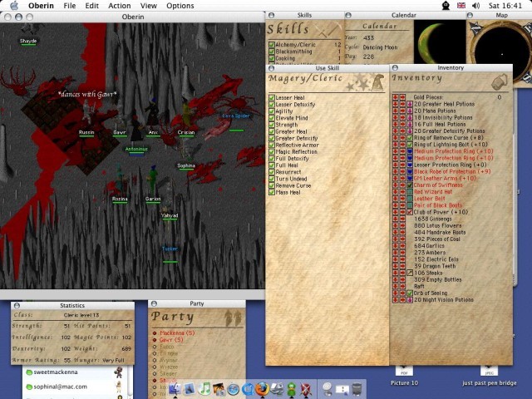This screenshot has width=532, height=399.
Task: Select the 'just past pen bridge' desktop file
Action: [x=490, y=383]
